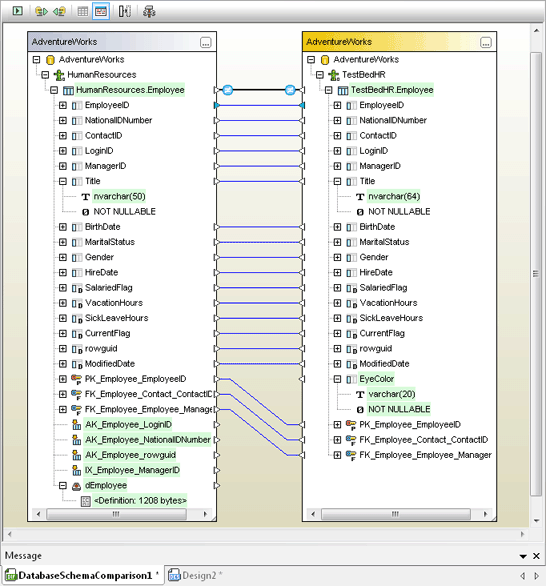Click the dEmployee trigger icon

click(x=77, y=486)
